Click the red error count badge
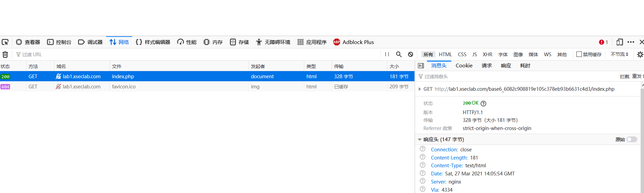Screen dimensions: 644x193 pyautogui.click(x=603, y=42)
